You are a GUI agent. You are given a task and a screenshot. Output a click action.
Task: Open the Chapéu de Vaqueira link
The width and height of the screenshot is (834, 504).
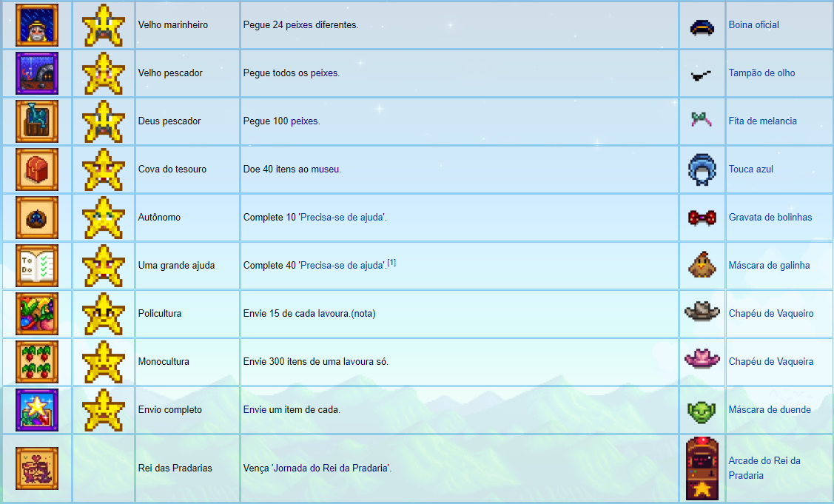click(770, 361)
